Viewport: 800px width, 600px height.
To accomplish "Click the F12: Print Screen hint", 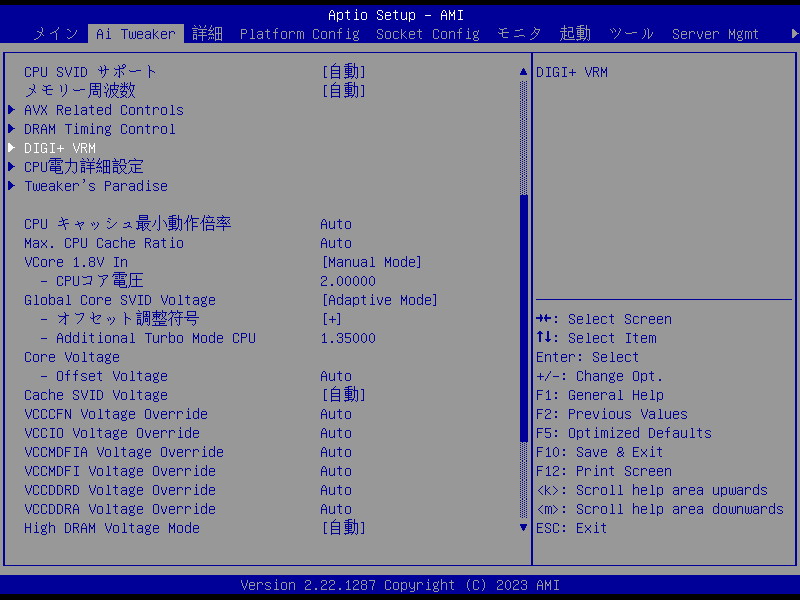I will (x=604, y=471).
